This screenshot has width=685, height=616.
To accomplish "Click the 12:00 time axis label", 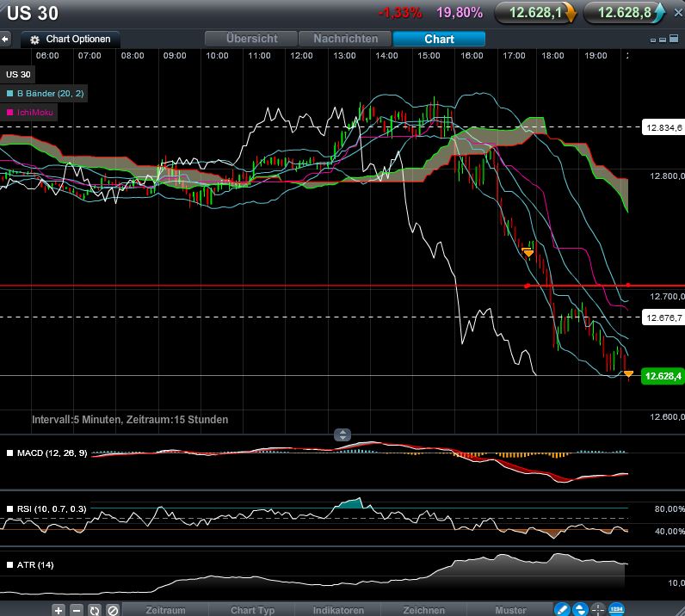I will coord(301,55).
